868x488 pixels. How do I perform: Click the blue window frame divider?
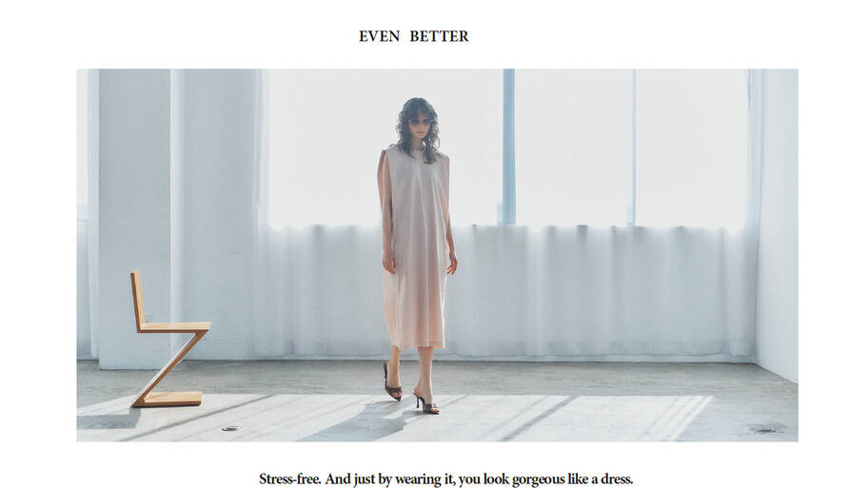coord(509,146)
